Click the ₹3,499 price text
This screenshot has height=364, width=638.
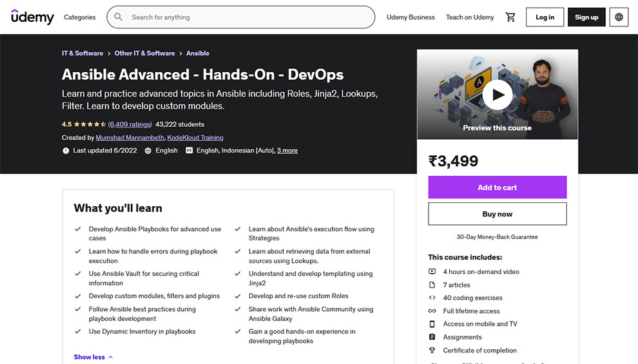click(453, 161)
